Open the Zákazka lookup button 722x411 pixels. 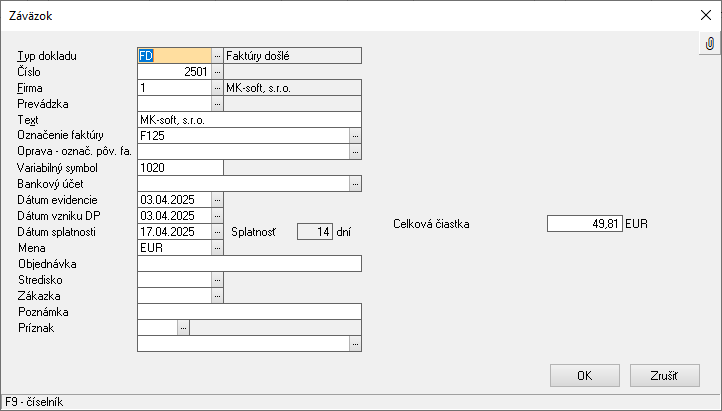(217, 296)
